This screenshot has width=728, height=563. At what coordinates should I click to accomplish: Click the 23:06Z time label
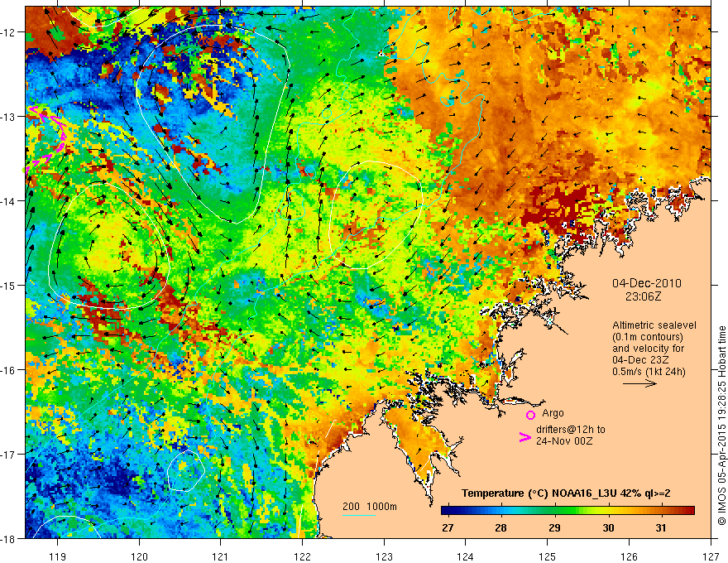(x=643, y=296)
